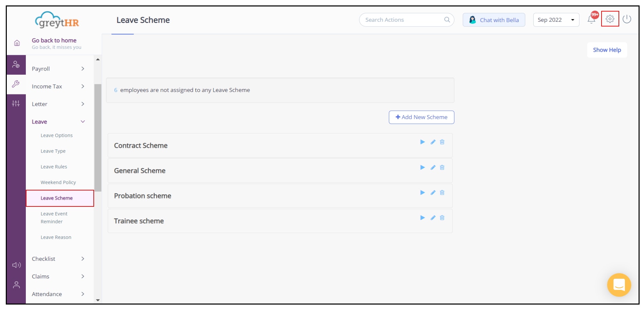Edit the Contract Scheme with pencil icon

pyautogui.click(x=433, y=142)
